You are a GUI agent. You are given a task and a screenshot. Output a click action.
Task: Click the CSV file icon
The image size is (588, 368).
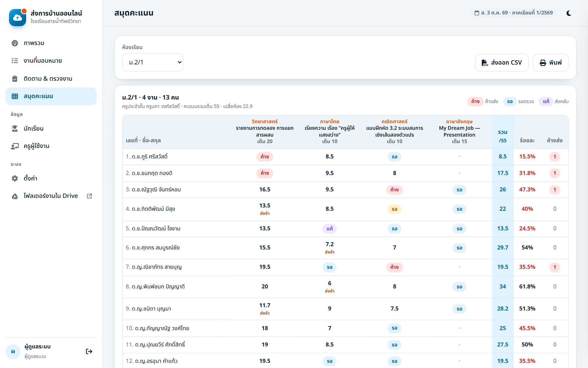click(x=485, y=63)
